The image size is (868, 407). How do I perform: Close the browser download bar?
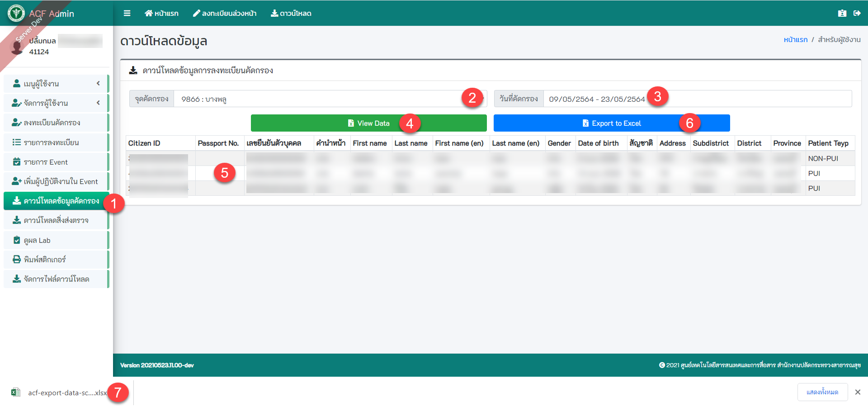point(858,392)
